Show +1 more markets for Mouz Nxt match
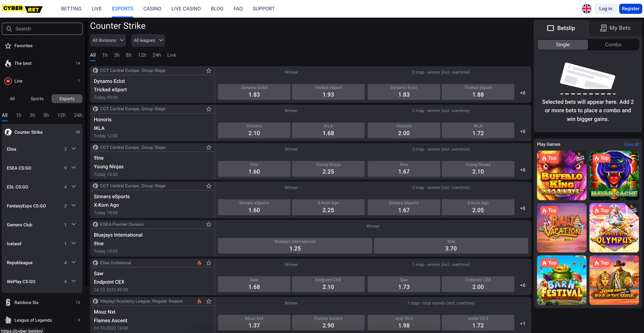 (523, 324)
